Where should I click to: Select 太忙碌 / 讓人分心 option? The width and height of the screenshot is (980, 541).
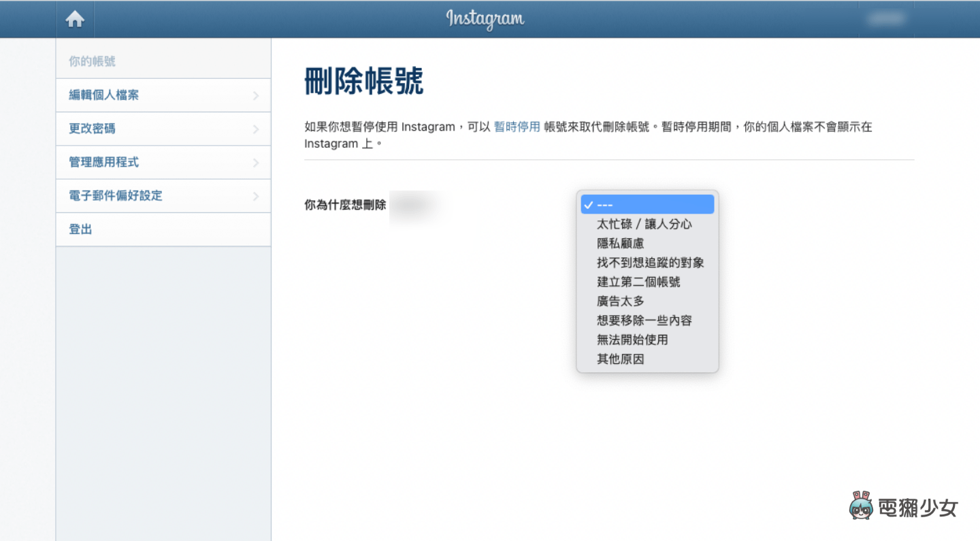click(x=644, y=224)
